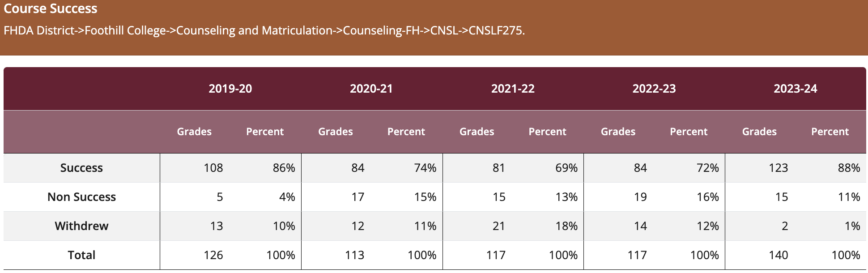Click the Percent subheader under 2023-24

(830, 132)
